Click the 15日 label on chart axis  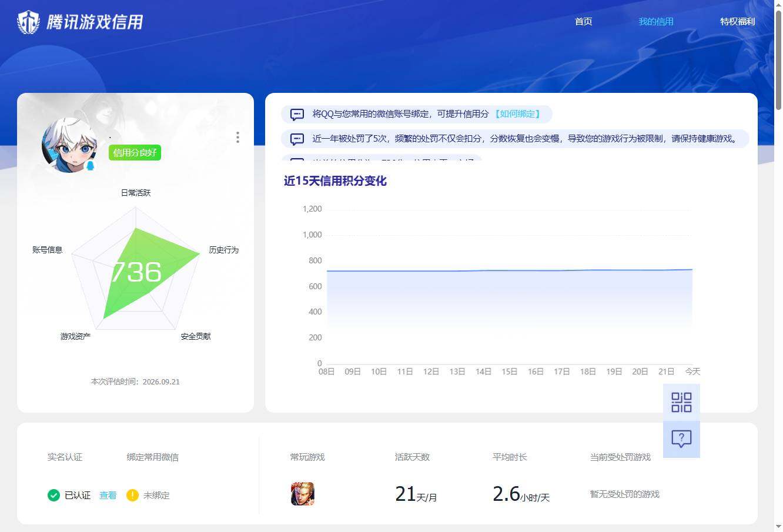click(x=509, y=372)
